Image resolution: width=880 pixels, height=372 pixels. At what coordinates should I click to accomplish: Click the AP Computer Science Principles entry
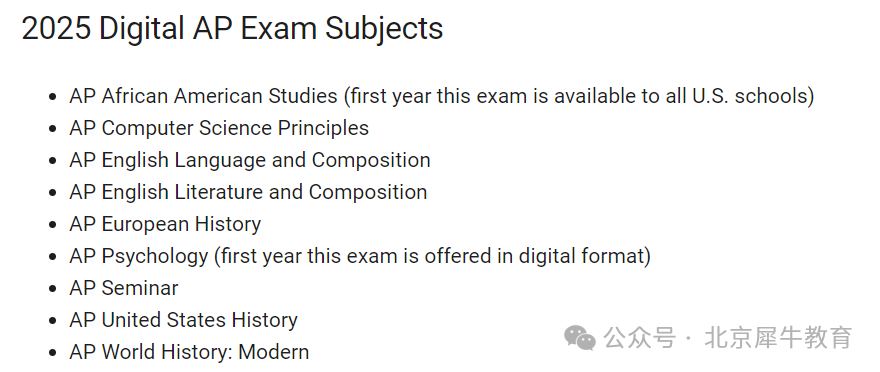point(219,128)
